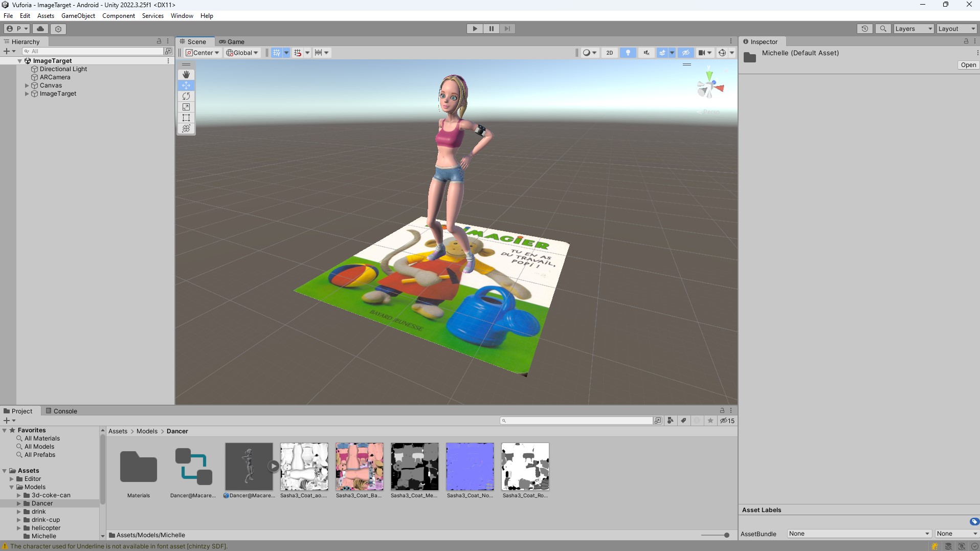
Task: Click the search icon near Layers dropdown
Action: pos(883,28)
